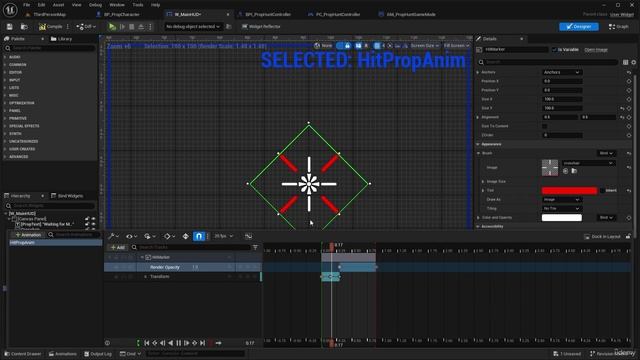Click the Open Image link

tap(596, 50)
